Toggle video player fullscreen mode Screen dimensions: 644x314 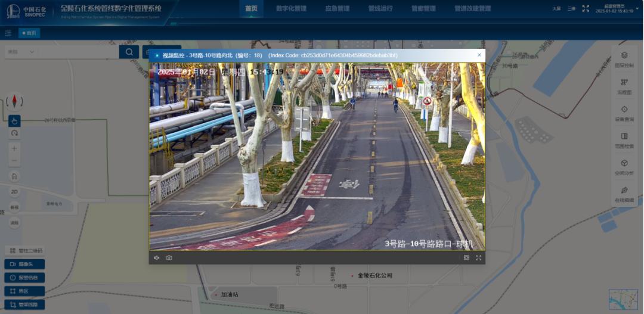tap(478, 258)
